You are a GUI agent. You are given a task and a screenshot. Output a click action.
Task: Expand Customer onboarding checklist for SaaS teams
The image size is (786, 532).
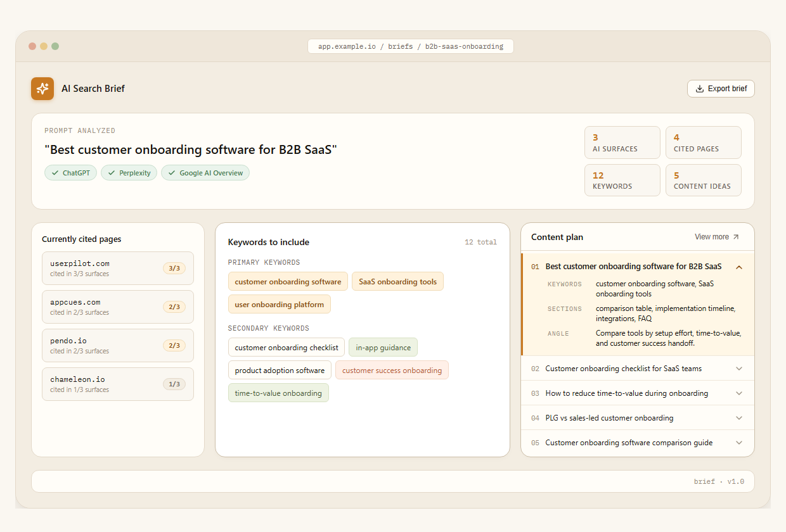(638, 369)
